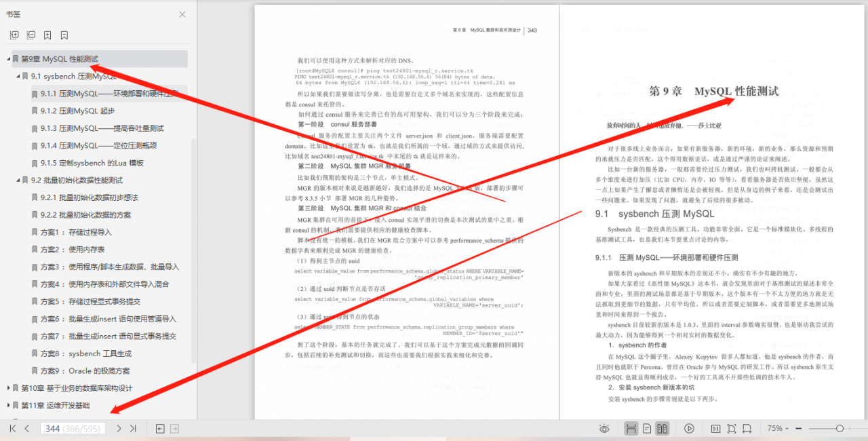Click the text 1．sysbench 的作者

pos(636,345)
